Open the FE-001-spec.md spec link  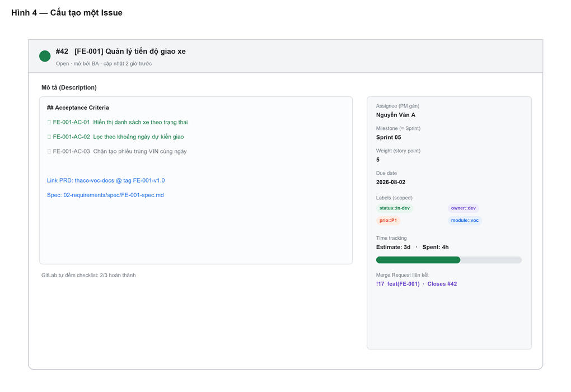point(105,195)
